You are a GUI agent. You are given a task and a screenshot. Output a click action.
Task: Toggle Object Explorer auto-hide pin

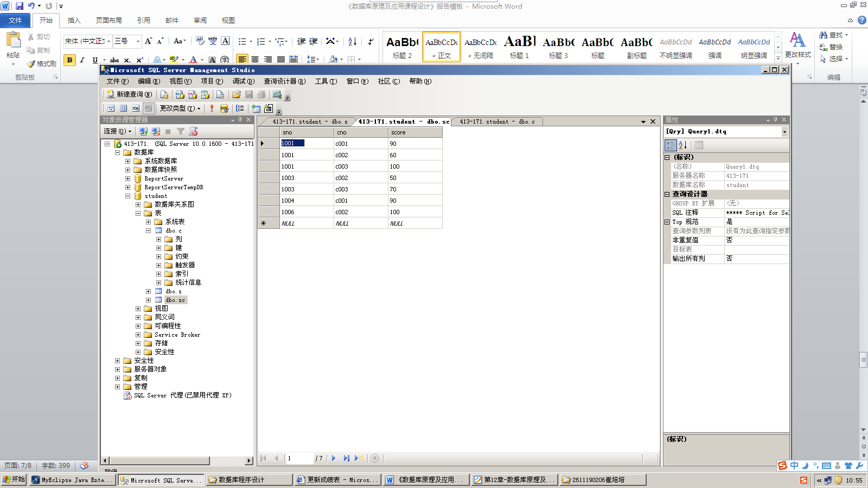point(240,120)
